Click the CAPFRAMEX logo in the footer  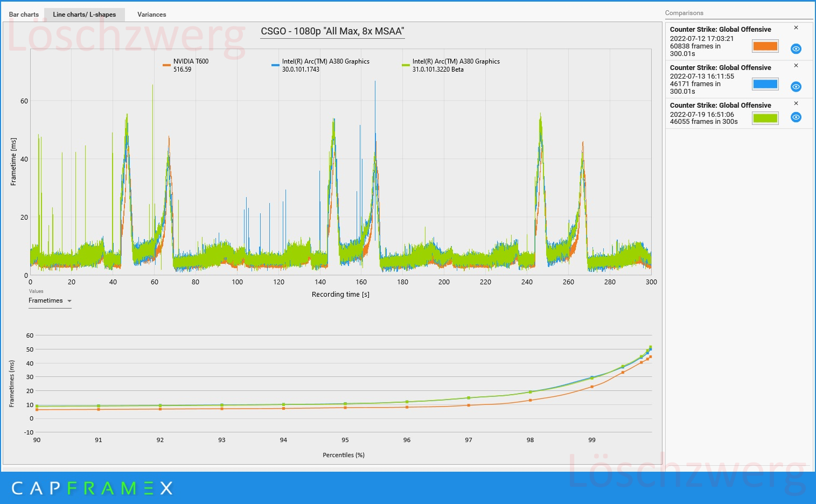pos(92,488)
